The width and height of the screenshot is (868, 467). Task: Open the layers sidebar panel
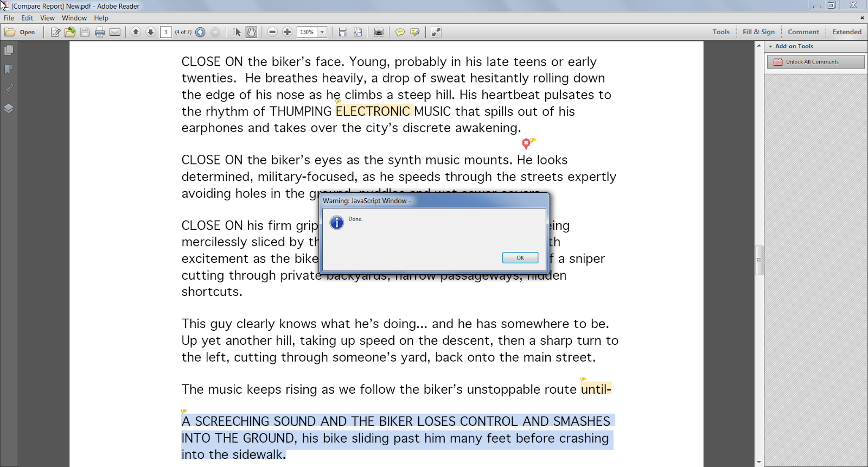(9, 109)
